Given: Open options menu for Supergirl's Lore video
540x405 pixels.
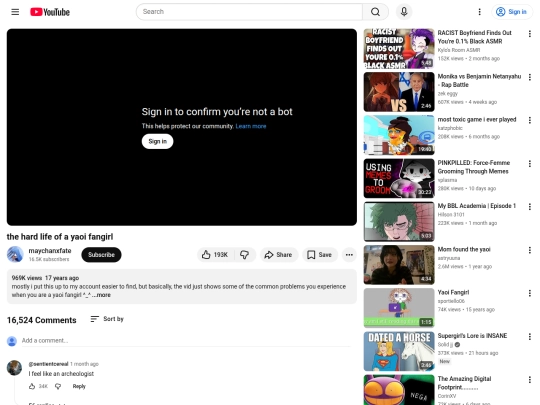Looking at the screenshot, I should (x=530, y=336).
